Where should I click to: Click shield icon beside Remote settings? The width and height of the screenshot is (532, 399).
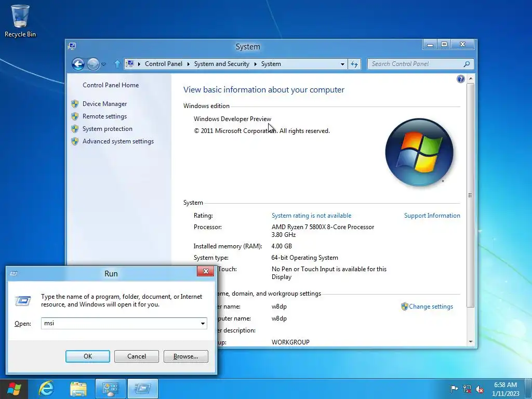click(x=75, y=116)
